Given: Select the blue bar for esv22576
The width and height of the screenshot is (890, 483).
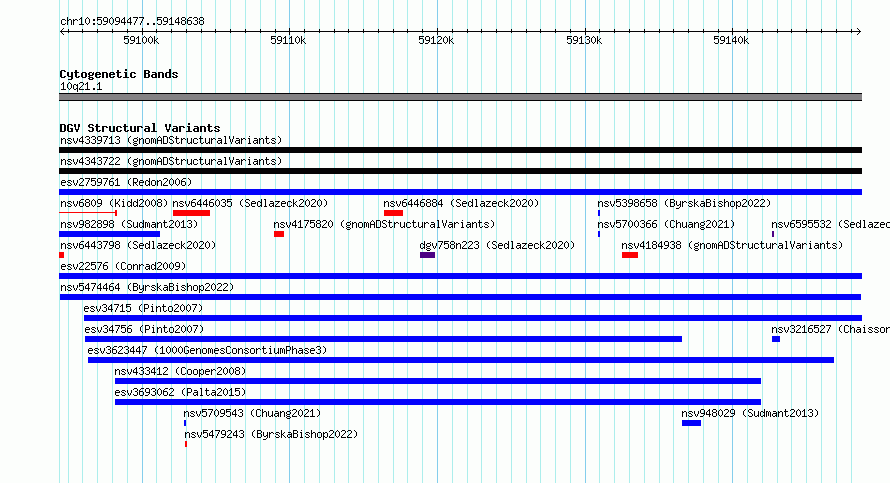Looking at the screenshot, I should [x=460, y=276].
